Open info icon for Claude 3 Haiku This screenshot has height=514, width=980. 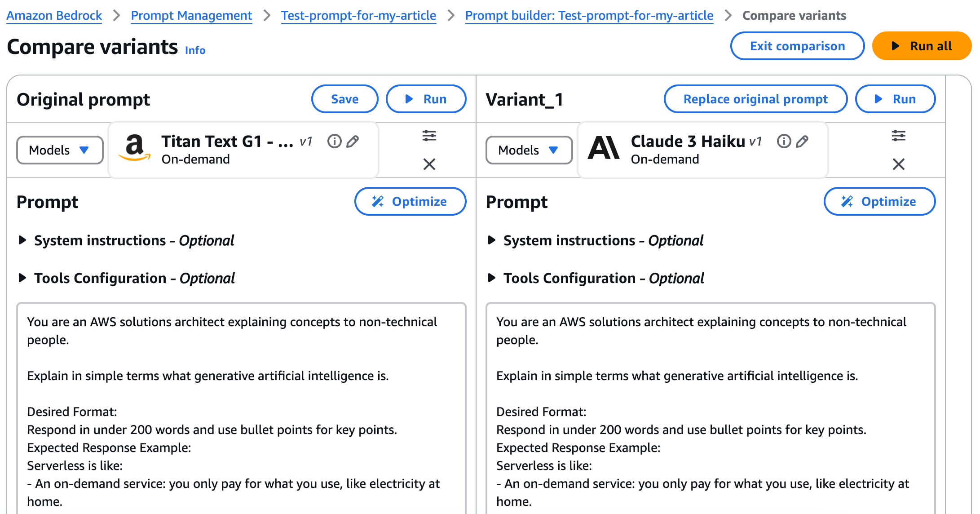(784, 142)
